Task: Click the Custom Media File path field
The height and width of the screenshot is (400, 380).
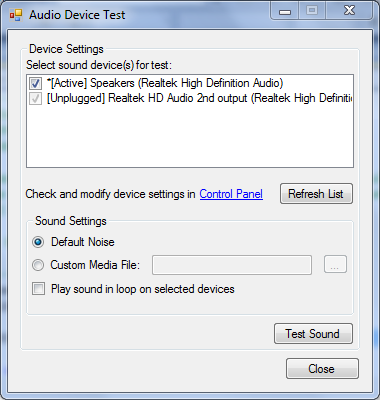Action: tap(232, 265)
